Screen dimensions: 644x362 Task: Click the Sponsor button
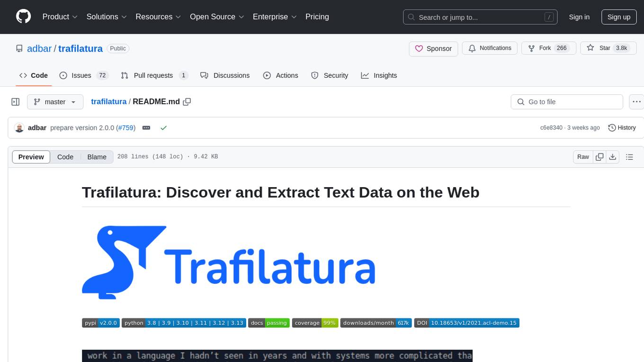[433, 48]
